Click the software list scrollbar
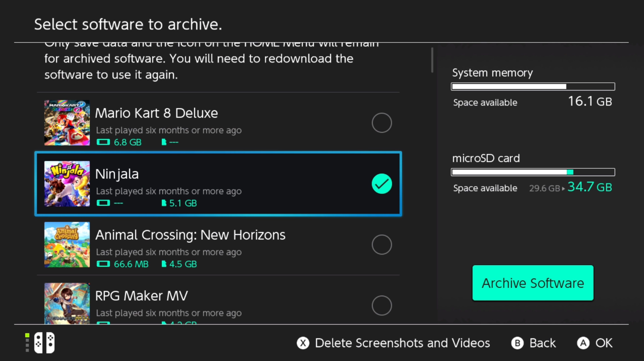 432,60
